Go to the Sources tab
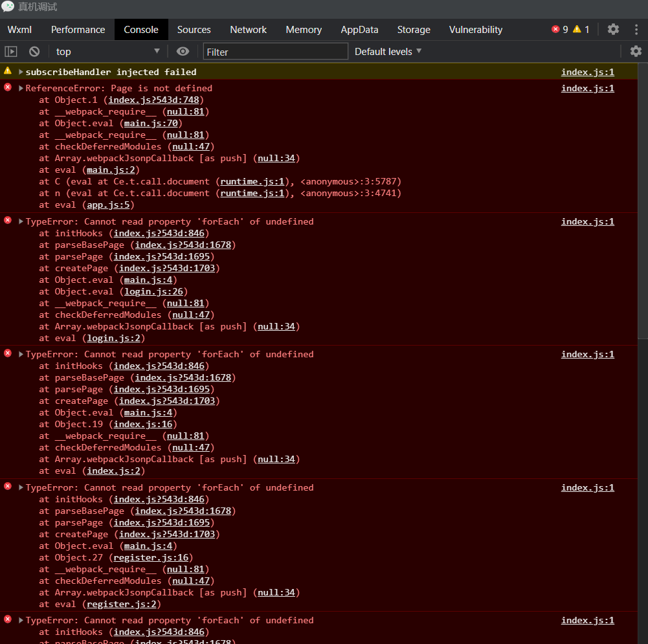Image resolution: width=648 pixels, height=644 pixels. (194, 30)
